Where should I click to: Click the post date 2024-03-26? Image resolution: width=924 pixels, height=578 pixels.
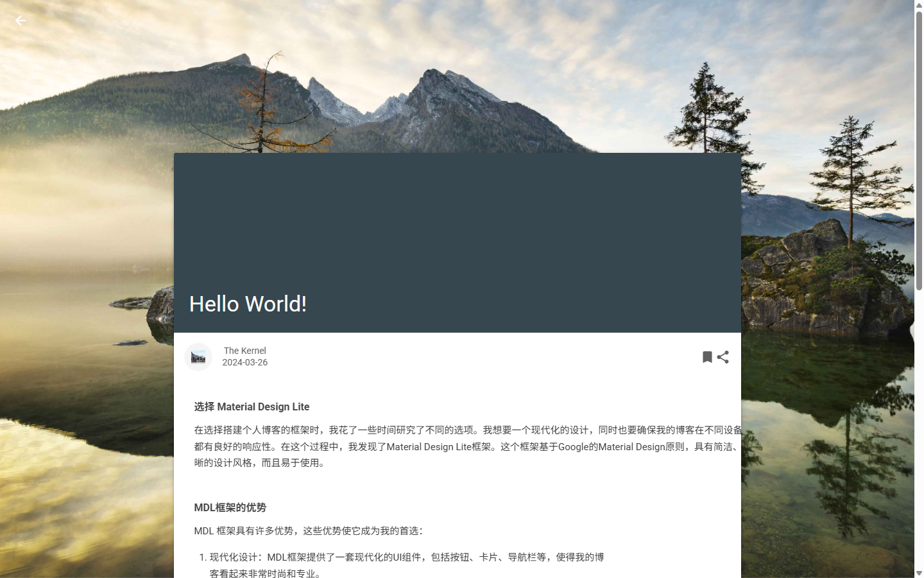pos(244,362)
